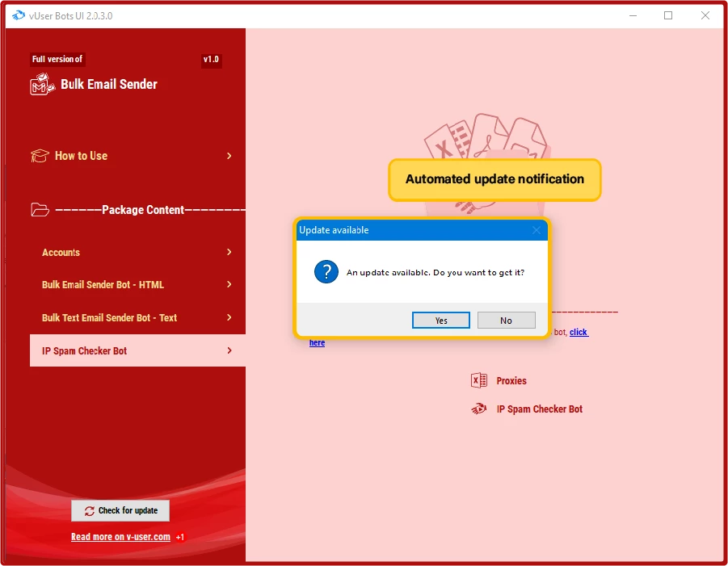Click the vUser Bots UI 2.0.3.0 window title

pos(70,16)
